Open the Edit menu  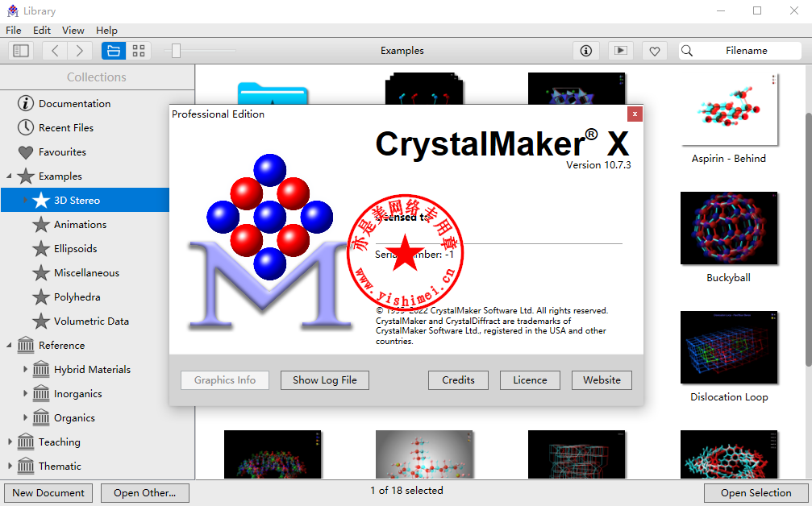click(42, 31)
